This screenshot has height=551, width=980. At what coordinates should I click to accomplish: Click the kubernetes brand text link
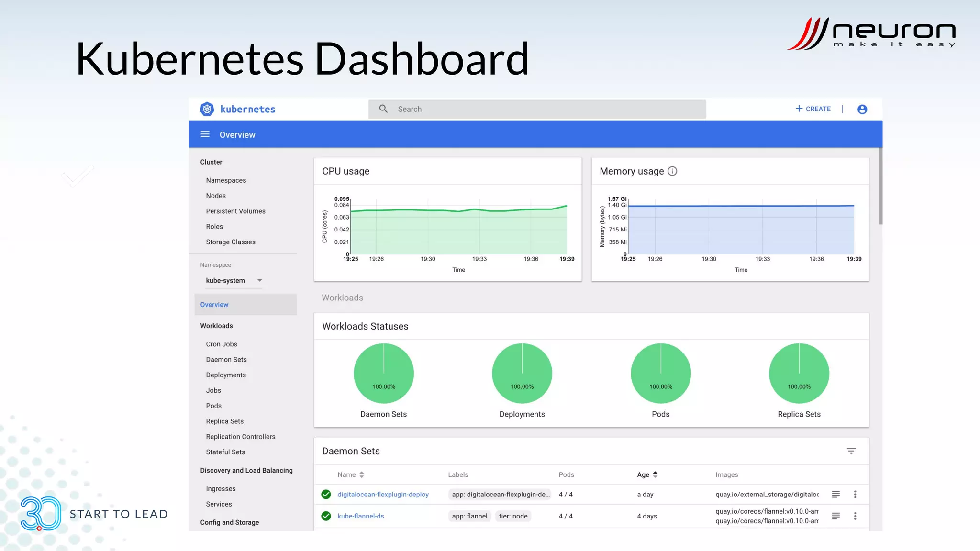[x=247, y=109]
